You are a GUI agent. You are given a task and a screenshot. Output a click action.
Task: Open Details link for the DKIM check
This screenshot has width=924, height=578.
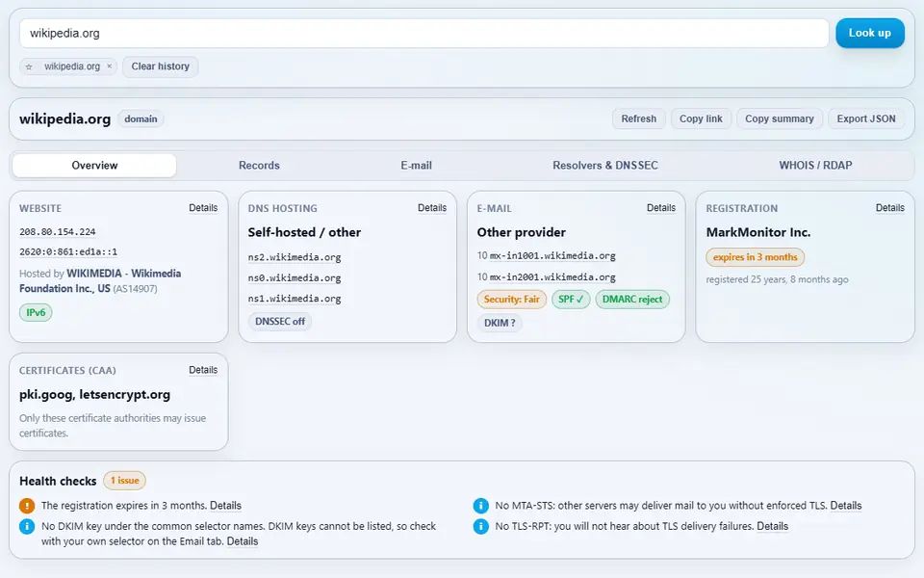243,540
